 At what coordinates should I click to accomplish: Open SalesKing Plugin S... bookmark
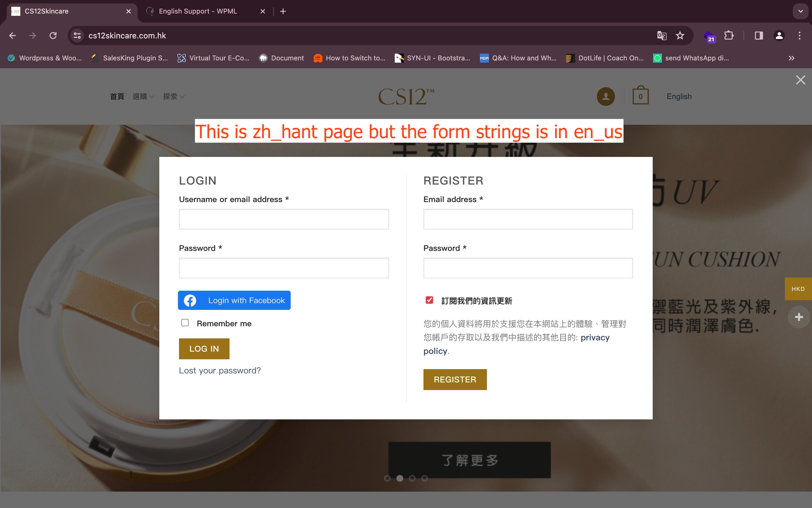click(x=129, y=58)
